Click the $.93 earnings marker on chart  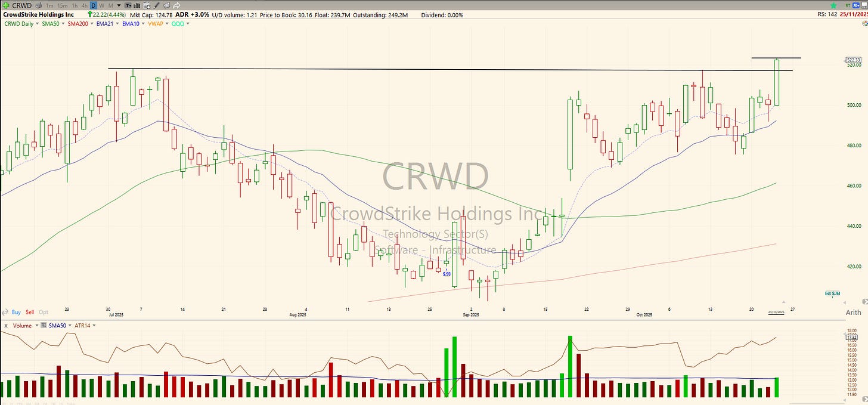click(447, 273)
